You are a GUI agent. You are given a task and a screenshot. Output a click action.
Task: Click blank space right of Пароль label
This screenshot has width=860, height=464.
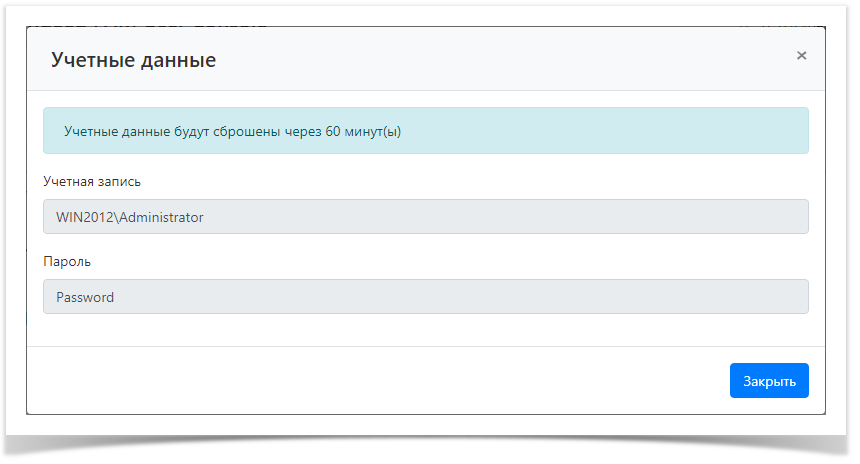(x=400, y=262)
